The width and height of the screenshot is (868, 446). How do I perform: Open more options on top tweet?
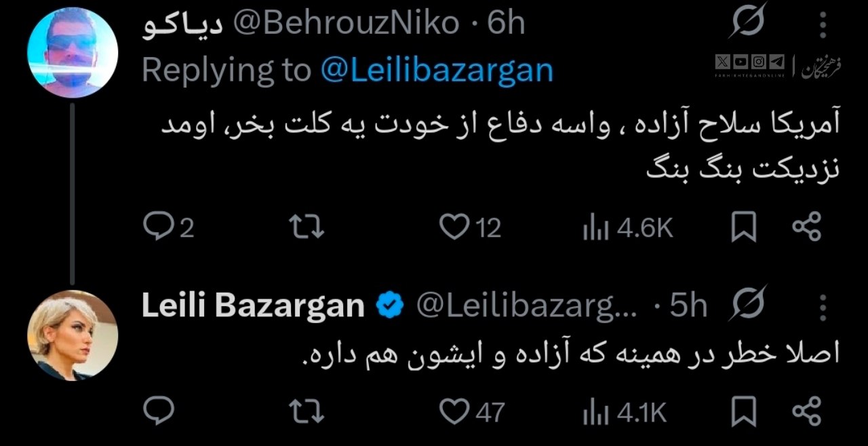point(823,26)
